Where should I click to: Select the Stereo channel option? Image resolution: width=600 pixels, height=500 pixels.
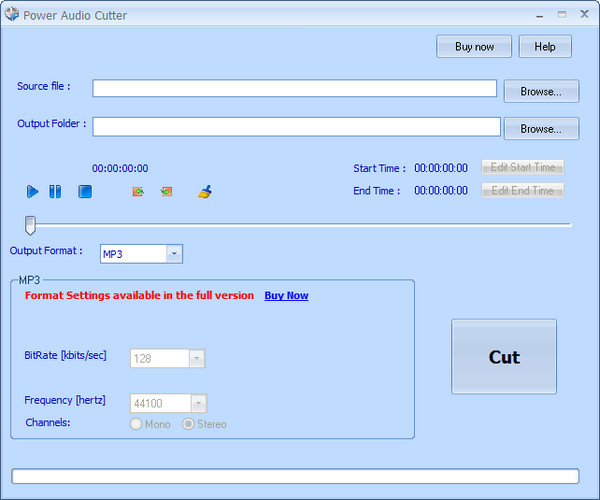coord(188,424)
